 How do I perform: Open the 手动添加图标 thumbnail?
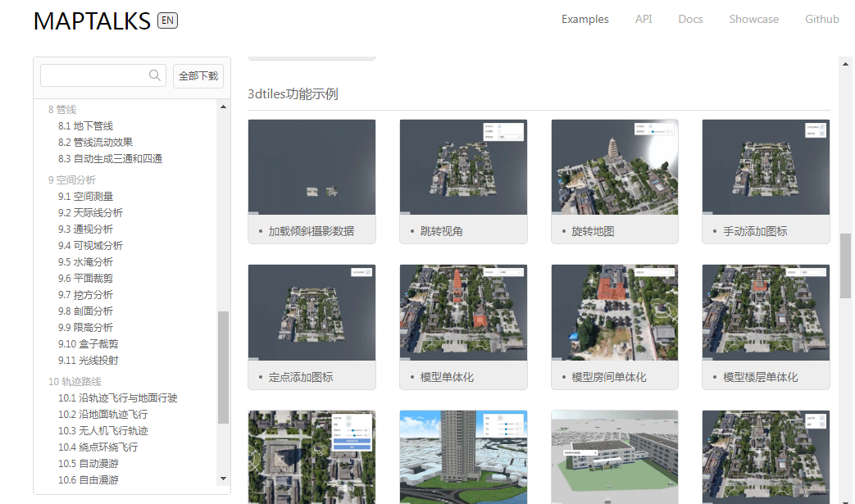(766, 166)
